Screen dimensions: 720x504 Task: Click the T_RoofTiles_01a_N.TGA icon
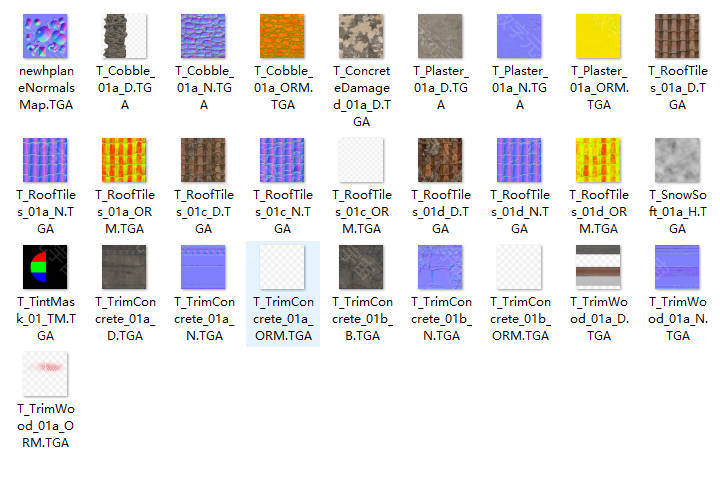pyautogui.click(x=45, y=160)
